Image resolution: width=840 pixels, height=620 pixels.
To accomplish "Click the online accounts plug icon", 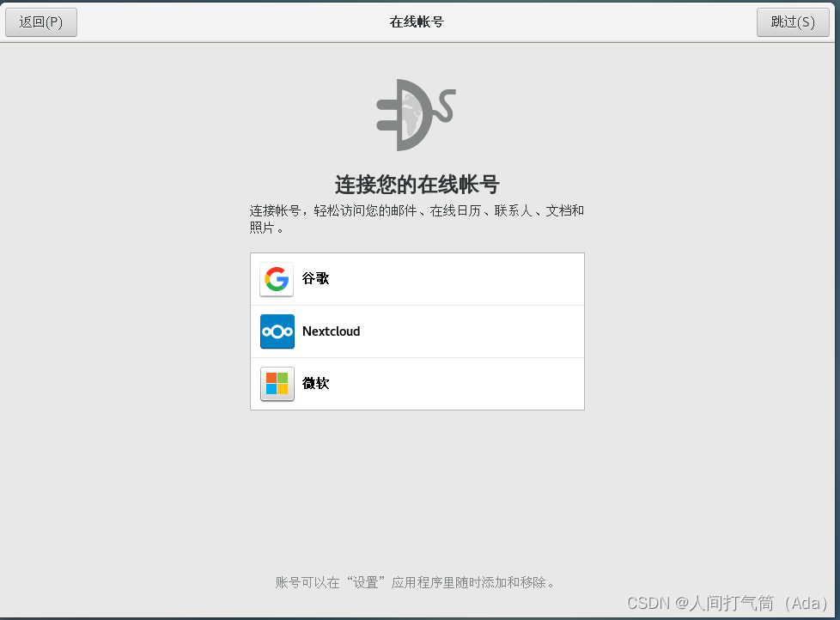I will tap(417, 114).
